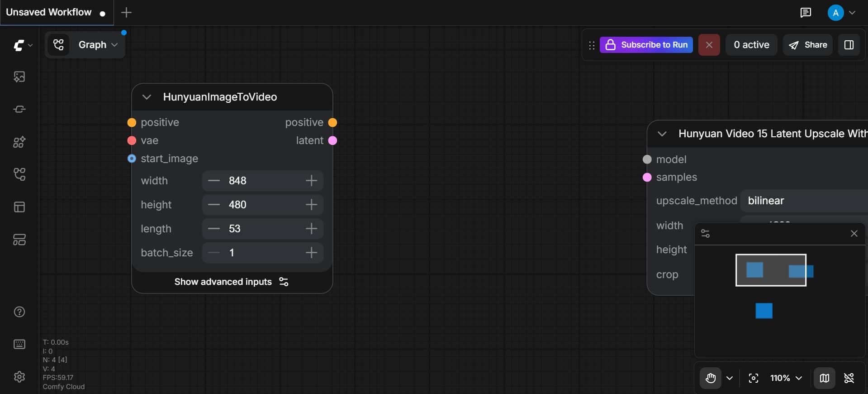Open the 110% zoom level dropdown
This screenshot has height=394, width=868.
click(x=786, y=378)
